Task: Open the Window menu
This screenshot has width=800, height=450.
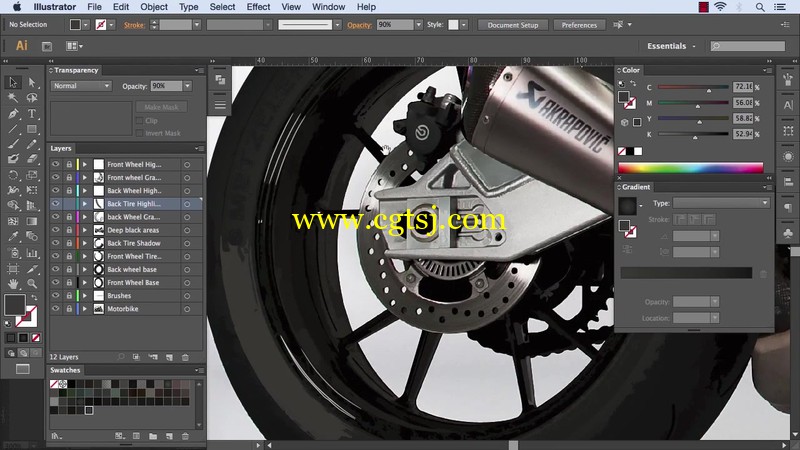Action: (x=329, y=7)
